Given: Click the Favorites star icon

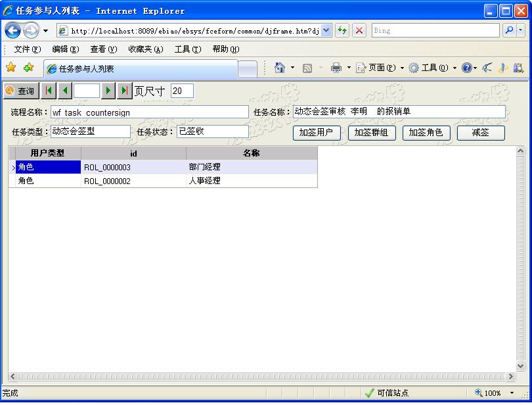Looking at the screenshot, I should click(11, 67).
